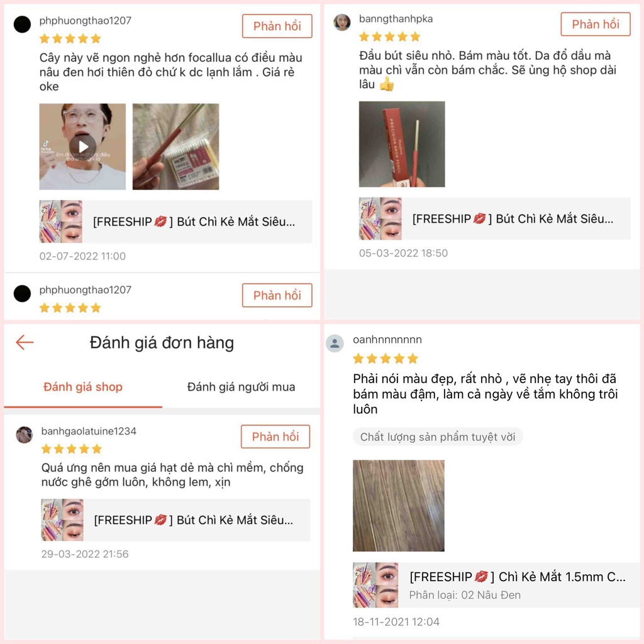Viewport: 644px width, 644px height.
Task: Open product link under banngthanhpka's review
Action: point(494,218)
